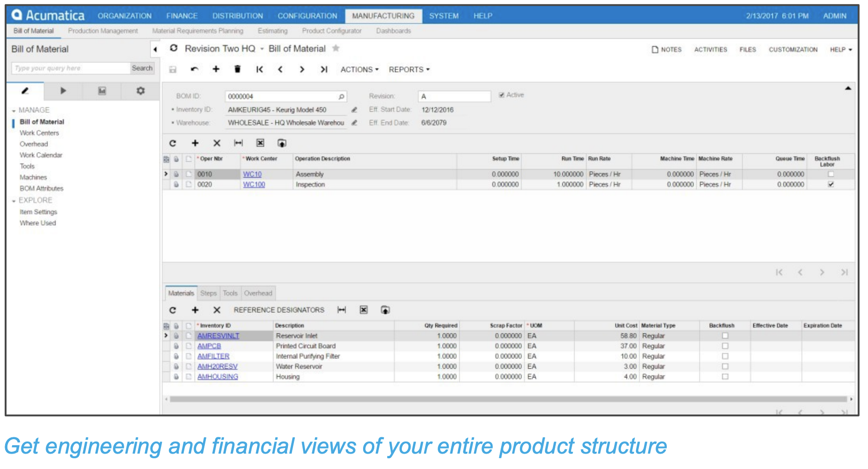Toggle Backflush for Reservoir Inlet
Image resolution: width=868 pixels, height=469 pixels.
click(725, 336)
